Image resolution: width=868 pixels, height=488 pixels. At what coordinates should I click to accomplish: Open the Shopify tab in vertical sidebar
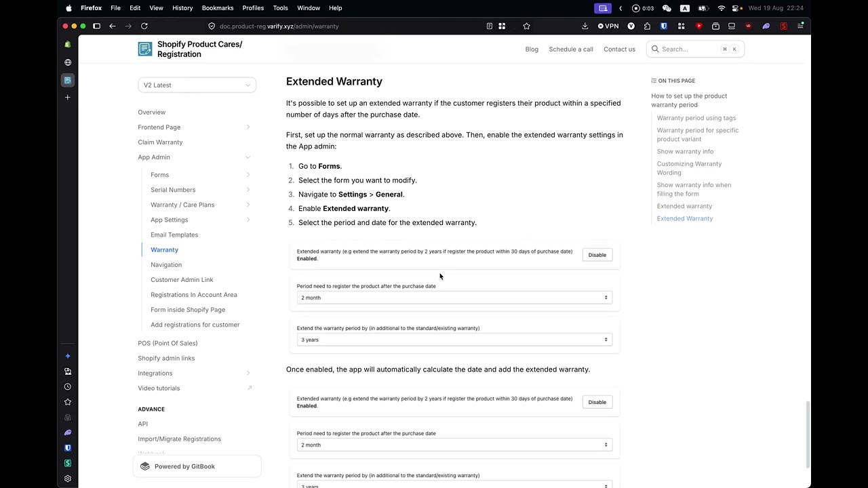click(x=68, y=44)
